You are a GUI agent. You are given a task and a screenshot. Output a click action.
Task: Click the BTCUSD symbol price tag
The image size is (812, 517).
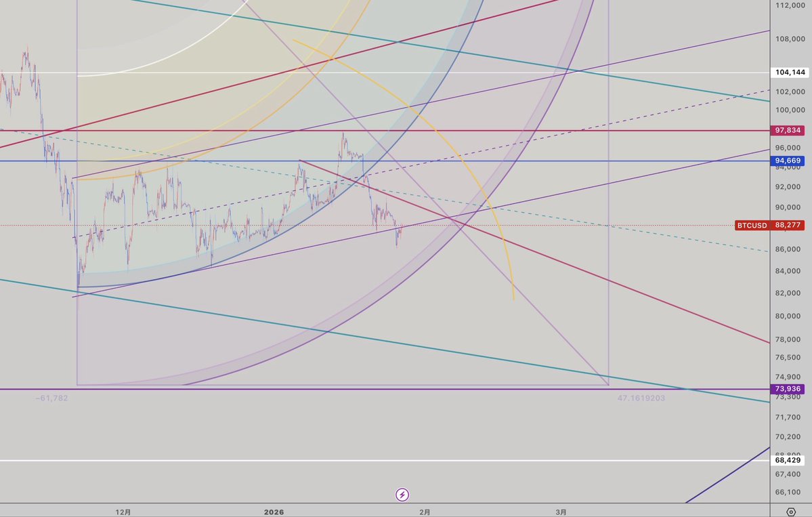(x=752, y=226)
